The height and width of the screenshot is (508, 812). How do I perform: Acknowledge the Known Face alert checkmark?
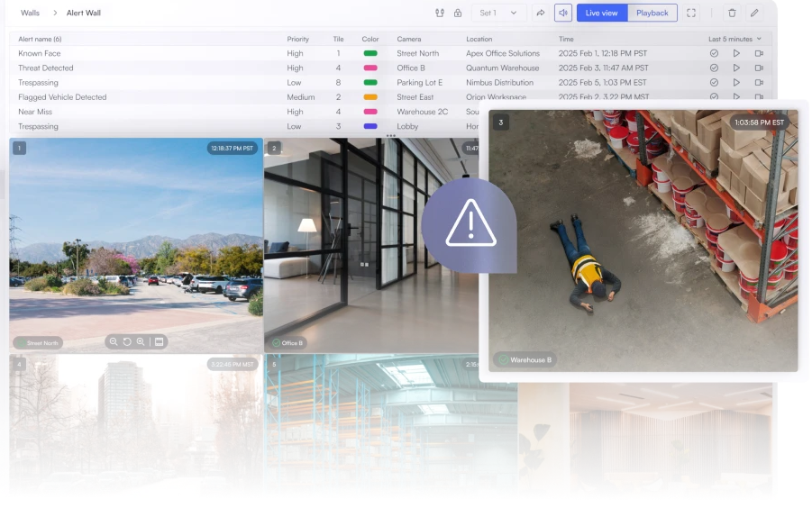[714, 53]
